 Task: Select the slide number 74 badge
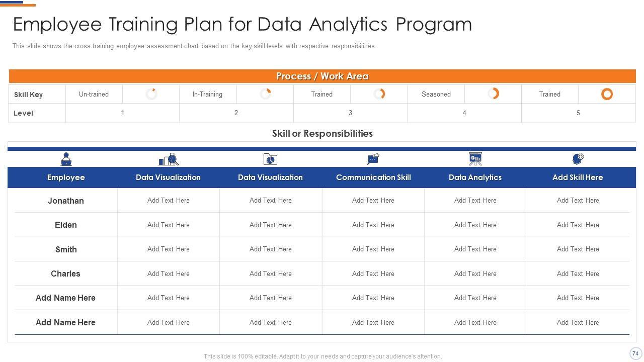[x=635, y=353]
